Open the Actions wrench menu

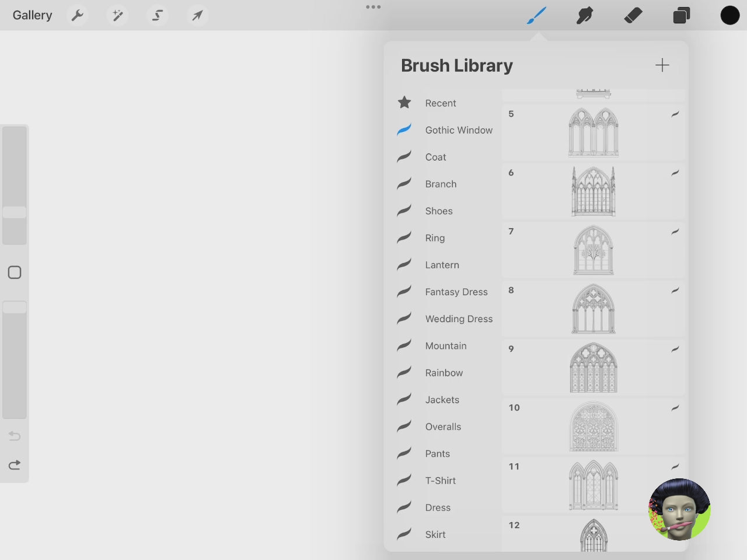coord(78,15)
